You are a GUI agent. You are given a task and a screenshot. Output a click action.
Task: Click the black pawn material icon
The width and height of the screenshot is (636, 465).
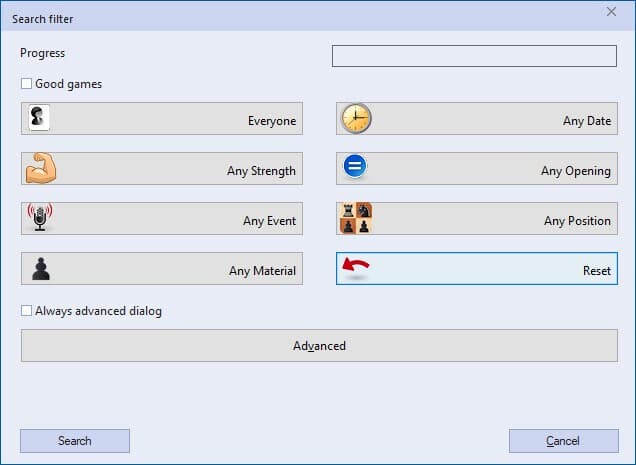pyautogui.click(x=41, y=268)
